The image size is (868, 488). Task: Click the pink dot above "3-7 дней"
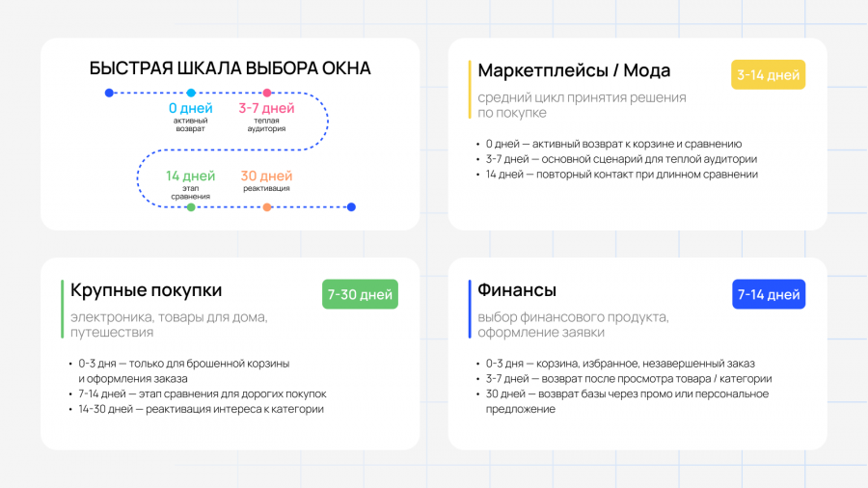click(267, 93)
